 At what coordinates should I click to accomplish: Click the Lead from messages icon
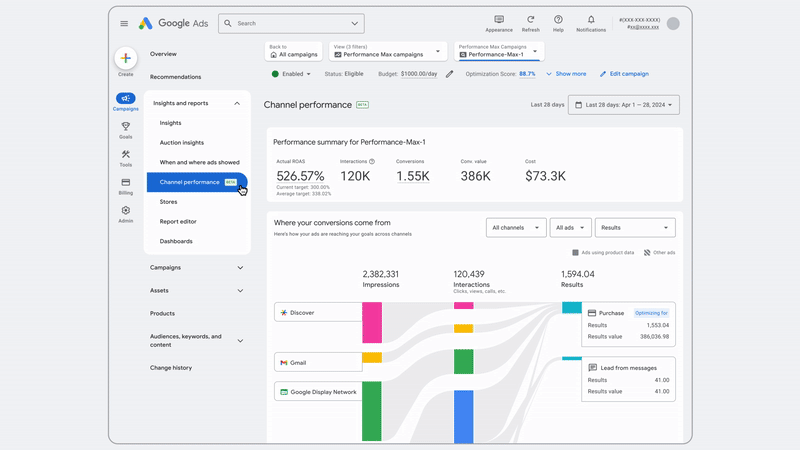click(x=592, y=367)
